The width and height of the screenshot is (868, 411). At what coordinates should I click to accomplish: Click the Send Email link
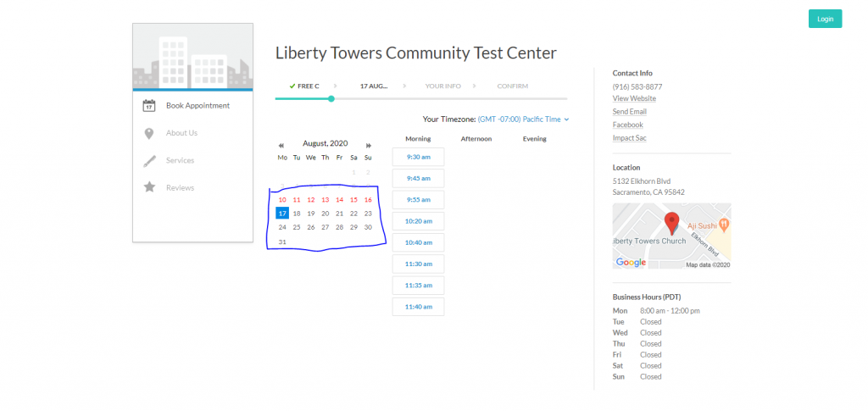630,112
